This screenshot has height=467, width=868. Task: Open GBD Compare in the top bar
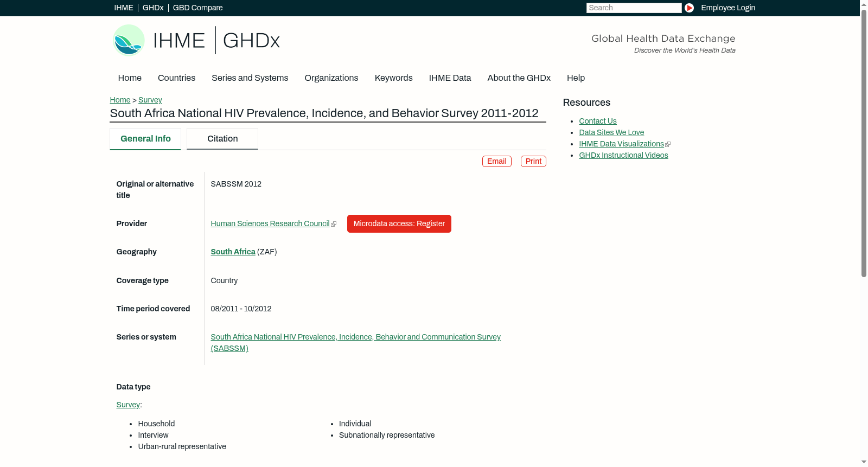(x=198, y=8)
